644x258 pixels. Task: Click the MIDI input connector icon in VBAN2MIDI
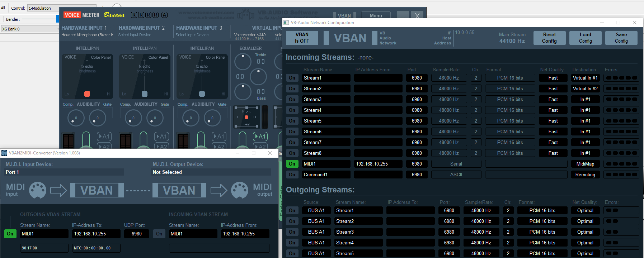click(x=37, y=190)
